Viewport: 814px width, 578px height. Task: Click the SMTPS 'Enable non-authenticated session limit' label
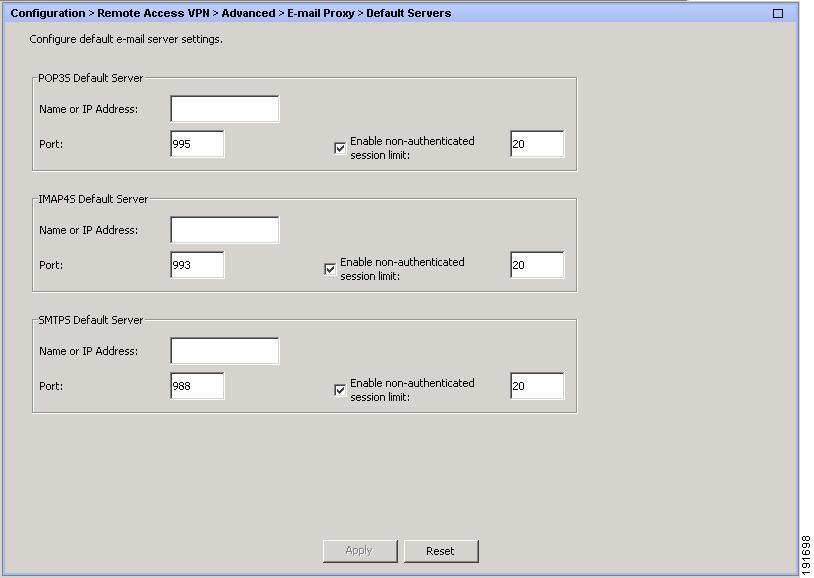coord(412,390)
